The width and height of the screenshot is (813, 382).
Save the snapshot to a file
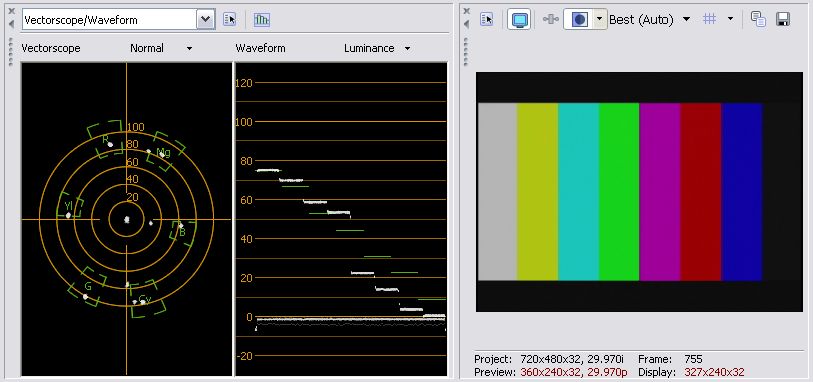783,20
